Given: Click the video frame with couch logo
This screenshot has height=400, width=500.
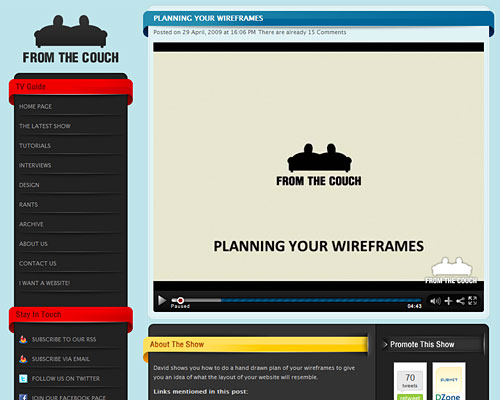Looking at the screenshot, I should click(x=318, y=166).
